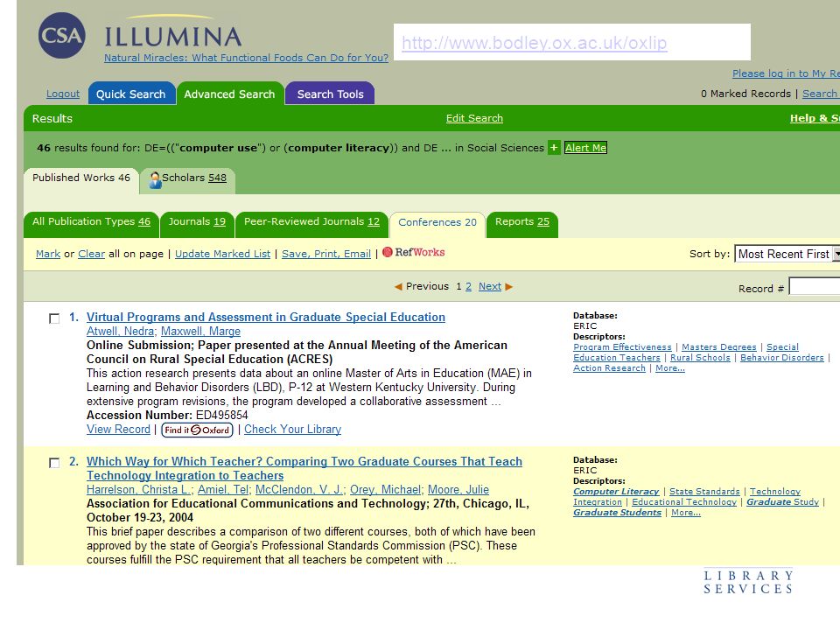Image resolution: width=840 pixels, height=630 pixels.
Task: Click the orange Previous arrow
Action: (x=398, y=287)
